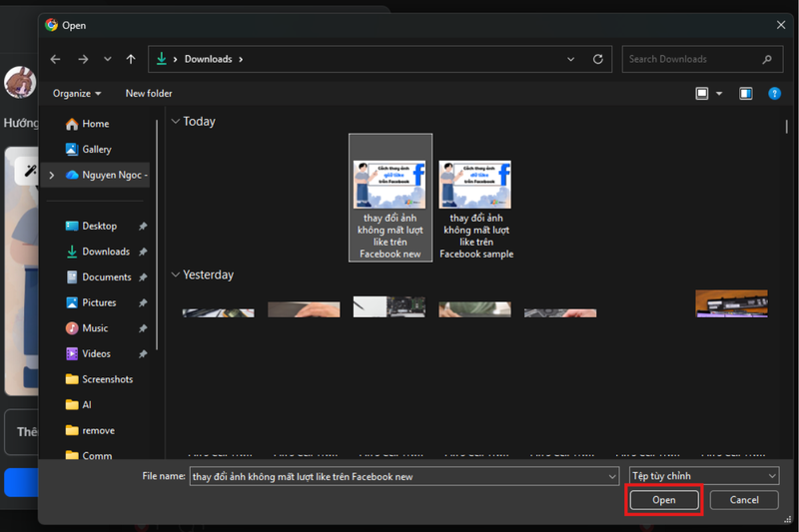Select Pictures in the navigation pane
799x532 pixels.
99,302
